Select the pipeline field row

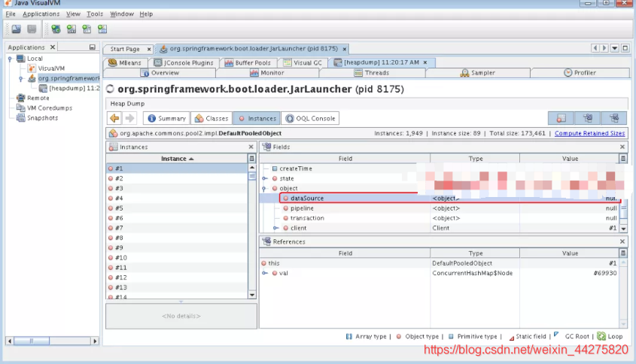[x=440, y=208]
